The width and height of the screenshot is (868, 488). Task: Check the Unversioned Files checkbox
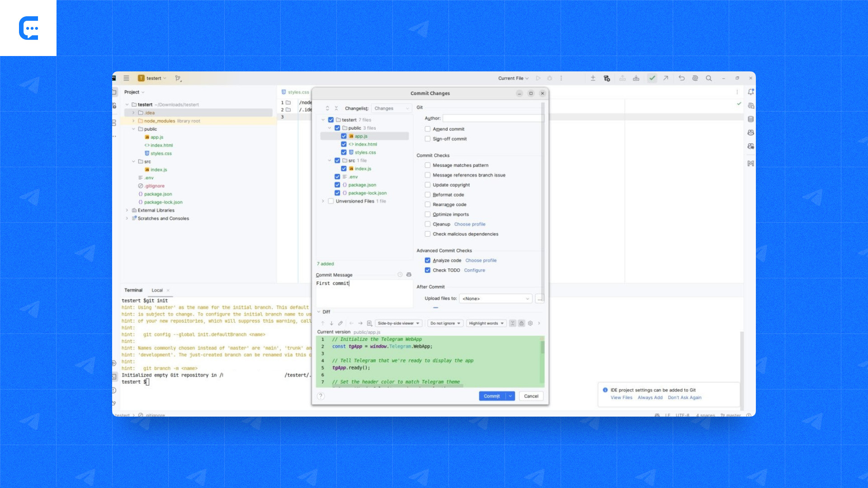click(x=331, y=201)
